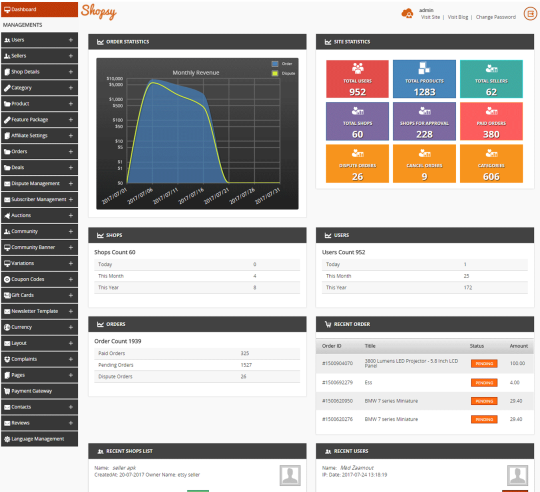Screen dimensions: 540x492
Task: Expand the Users menu plus sign
Action: 71,40
